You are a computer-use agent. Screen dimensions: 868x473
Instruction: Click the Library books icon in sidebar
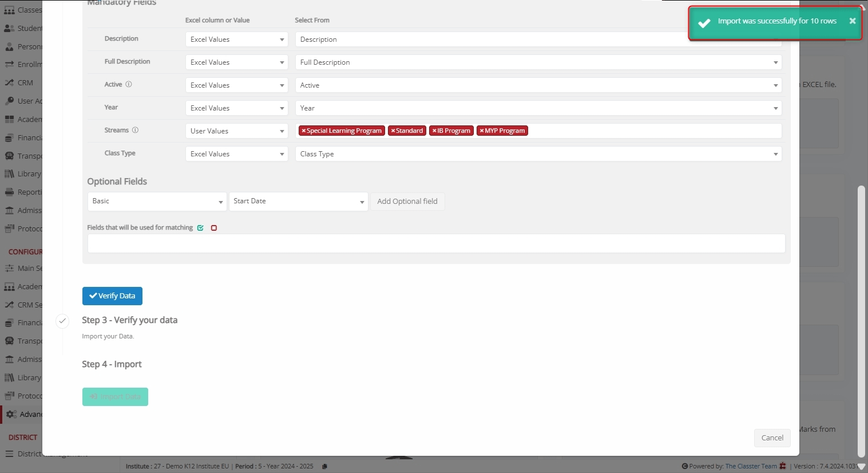pos(9,174)
